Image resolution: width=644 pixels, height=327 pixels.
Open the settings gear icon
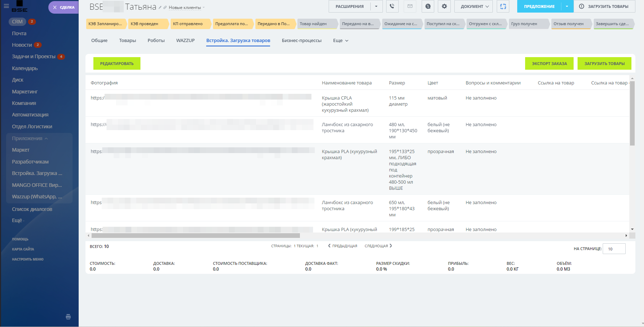[444, 6]
